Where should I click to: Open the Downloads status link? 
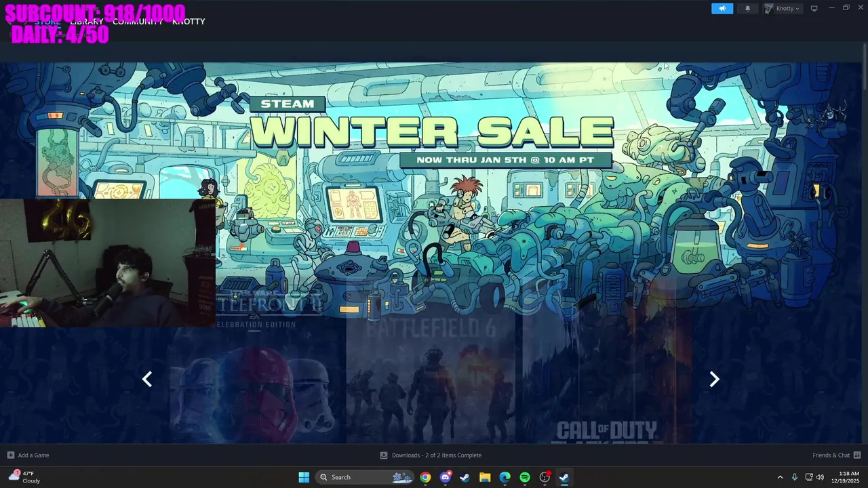tap(431, 455)
